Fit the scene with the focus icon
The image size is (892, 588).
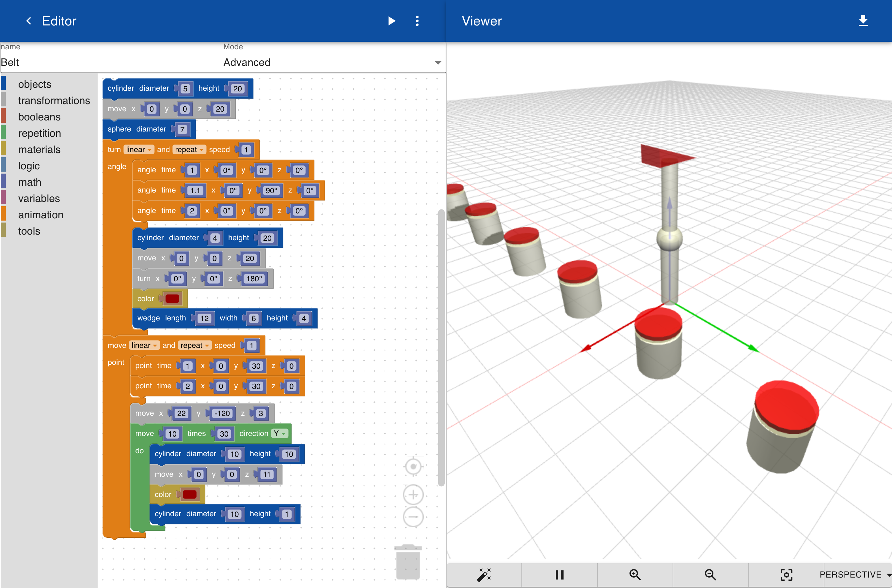point(786,575)
